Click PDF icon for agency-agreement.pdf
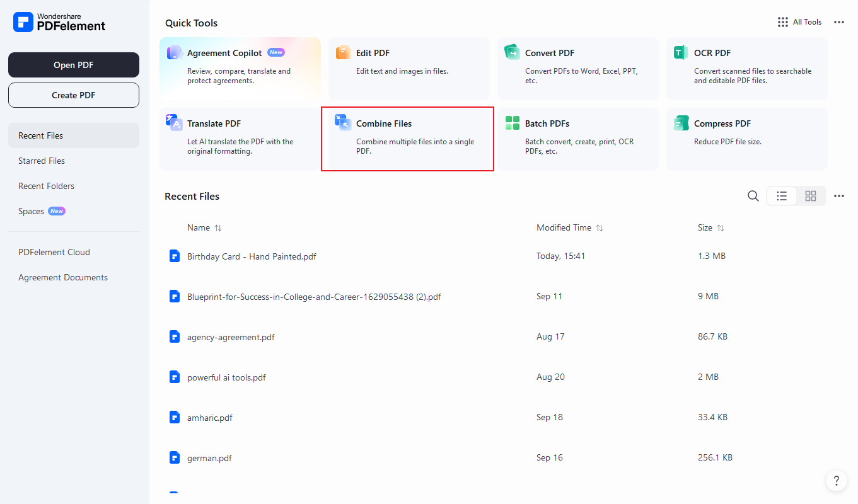The height and width of the screenshot is (504, 858). coord(175,336)
